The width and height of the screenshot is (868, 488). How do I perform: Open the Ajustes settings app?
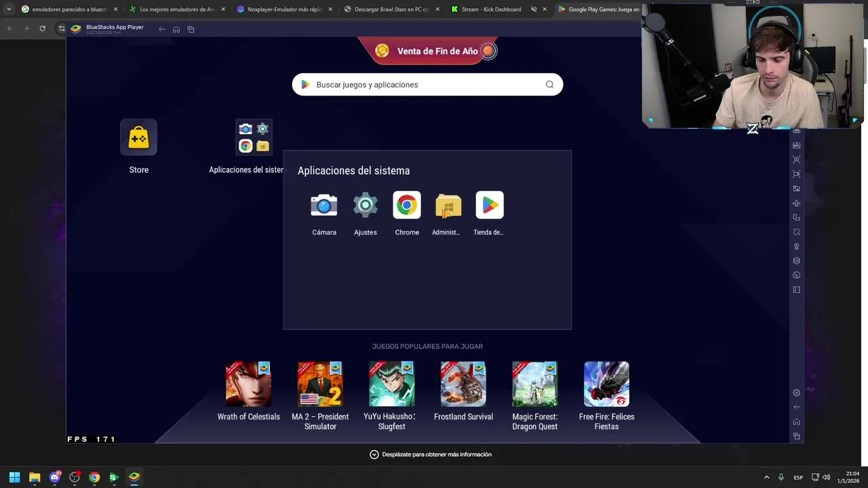coord(366,205)
